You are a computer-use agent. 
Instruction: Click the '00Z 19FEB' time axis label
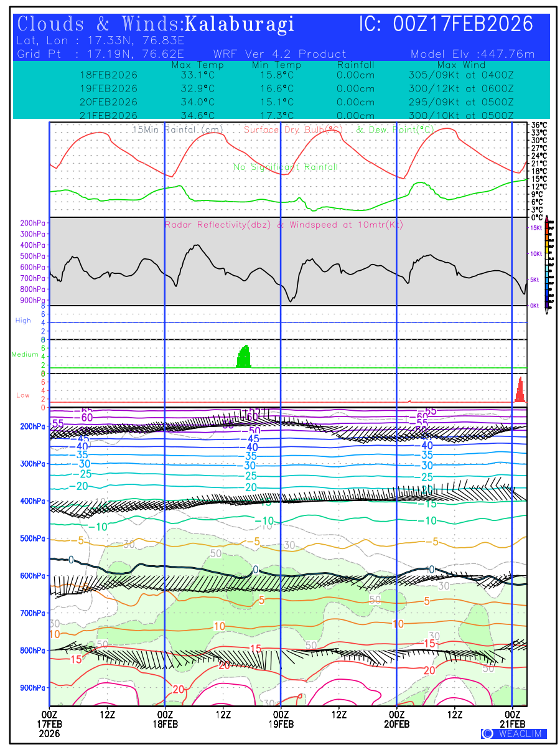pyautogui.click(x=281, y=718)
